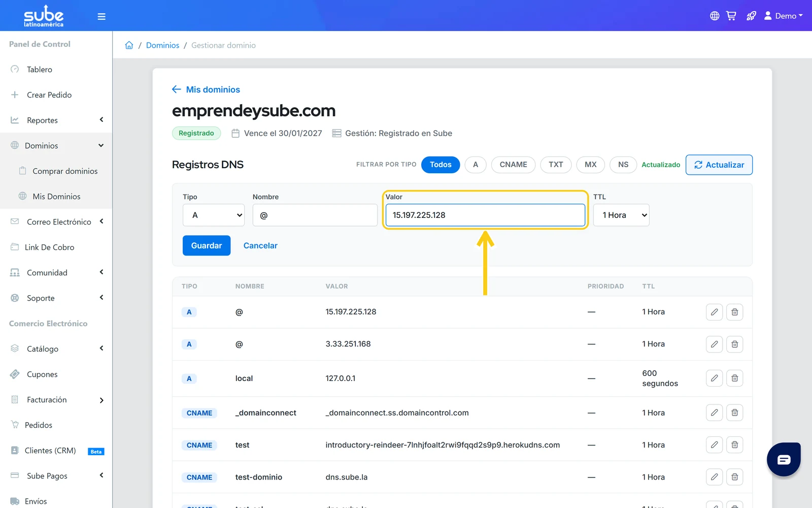
Task: Expand the Sube Pagos menu
Action: [x=56, y=476]
